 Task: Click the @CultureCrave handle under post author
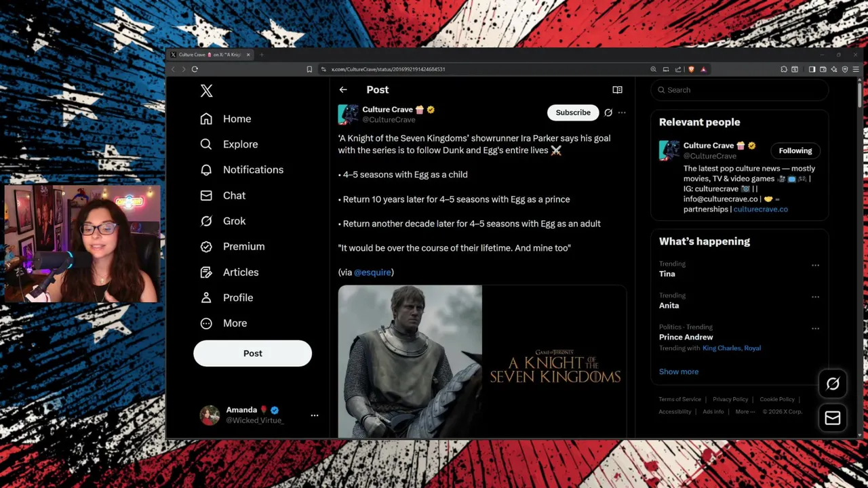coord(389,120)
